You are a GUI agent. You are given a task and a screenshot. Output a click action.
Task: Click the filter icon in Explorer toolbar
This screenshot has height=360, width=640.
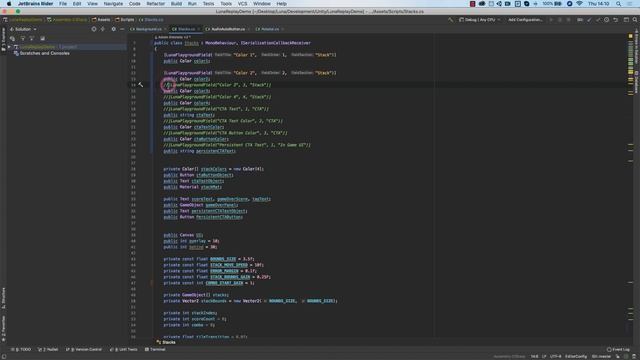pyautogui.click(x=22, y=38)
